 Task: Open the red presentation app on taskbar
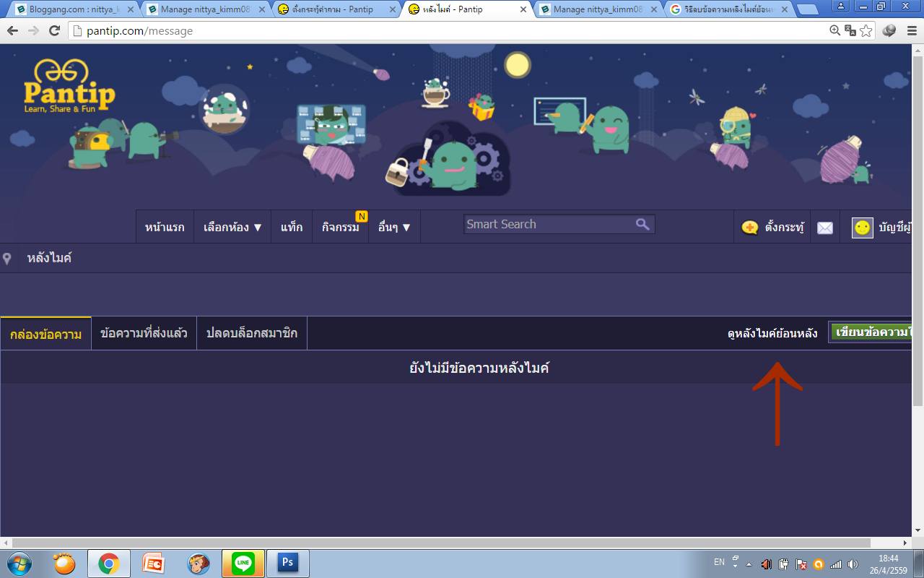click(154, 564)
